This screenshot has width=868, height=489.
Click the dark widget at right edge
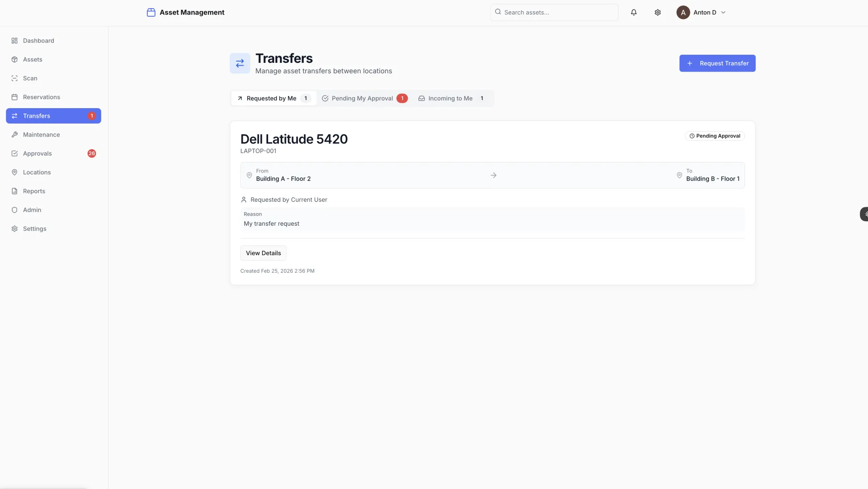pyautogui.click(x=864, y=214)
